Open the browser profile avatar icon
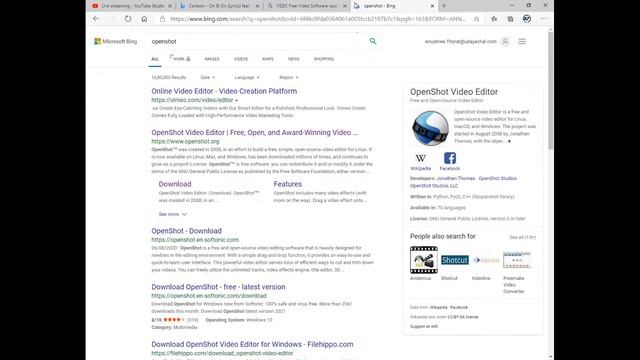The image size is (640, 360). pos(527,19)
